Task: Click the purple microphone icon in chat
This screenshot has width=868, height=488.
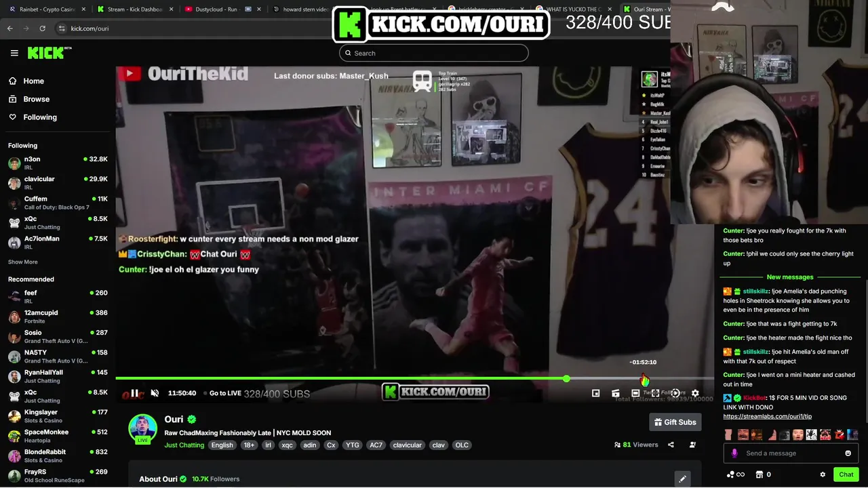Action: 734,453
